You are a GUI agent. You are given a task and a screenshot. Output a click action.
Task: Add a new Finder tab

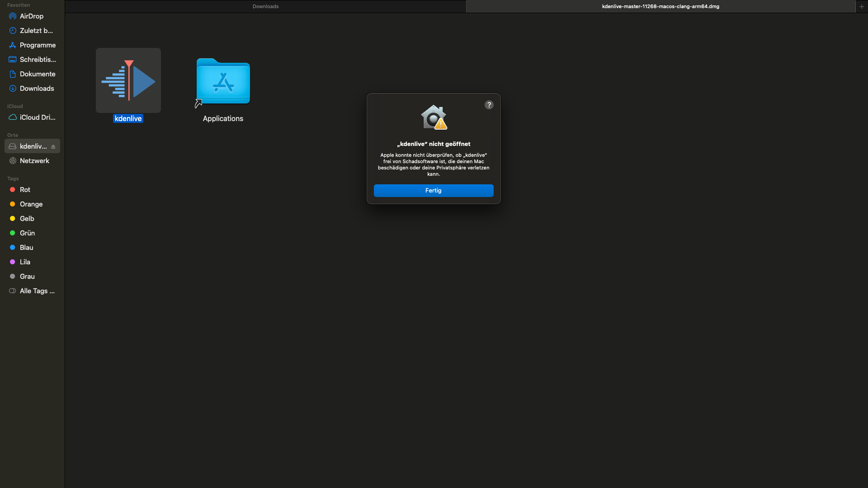point(861,6)
